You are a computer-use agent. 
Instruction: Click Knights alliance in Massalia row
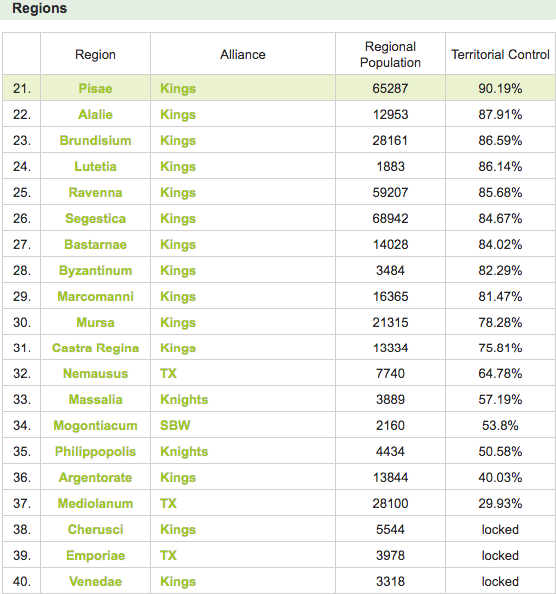(x=184, y=400)
